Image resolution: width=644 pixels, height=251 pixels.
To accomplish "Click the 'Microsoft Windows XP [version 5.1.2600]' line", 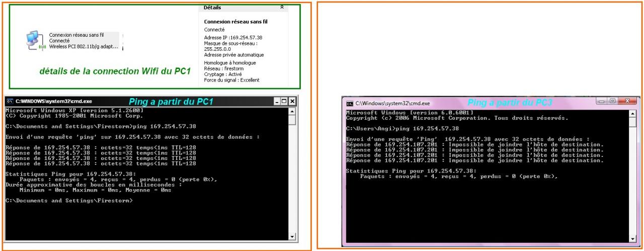I will click(74, 110).
